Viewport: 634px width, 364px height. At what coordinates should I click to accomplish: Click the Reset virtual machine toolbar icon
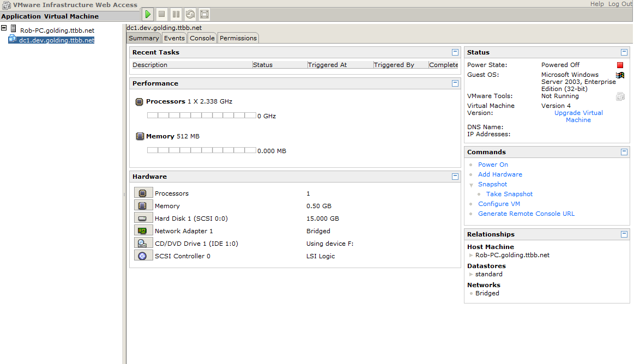coord(190,14)
